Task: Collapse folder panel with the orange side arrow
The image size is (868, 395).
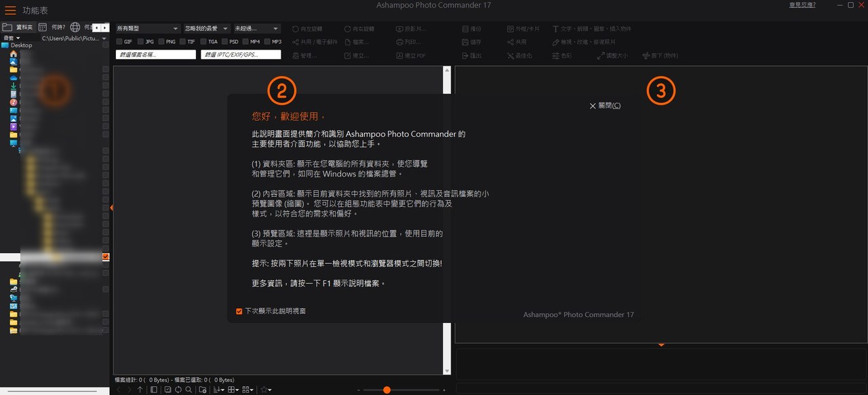Action: coord(111,207)
